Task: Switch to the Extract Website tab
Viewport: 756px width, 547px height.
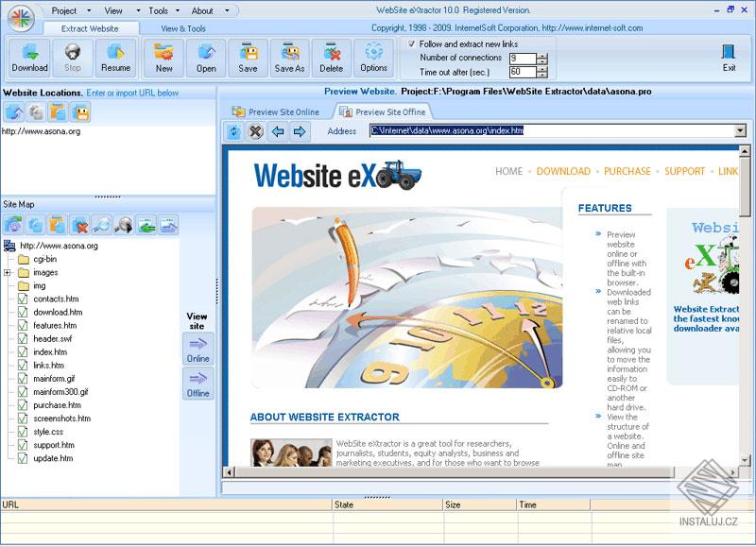Action: tap(90, 29)
